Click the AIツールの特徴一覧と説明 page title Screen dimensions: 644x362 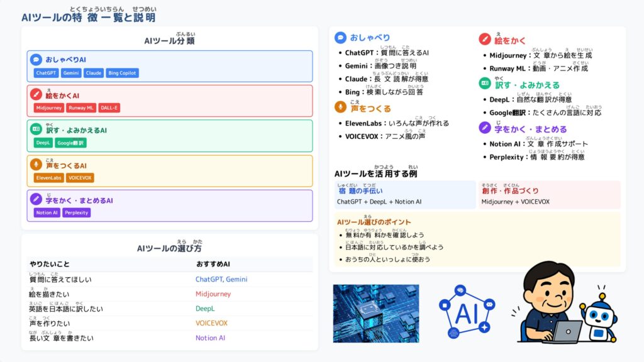pos(88,15)
